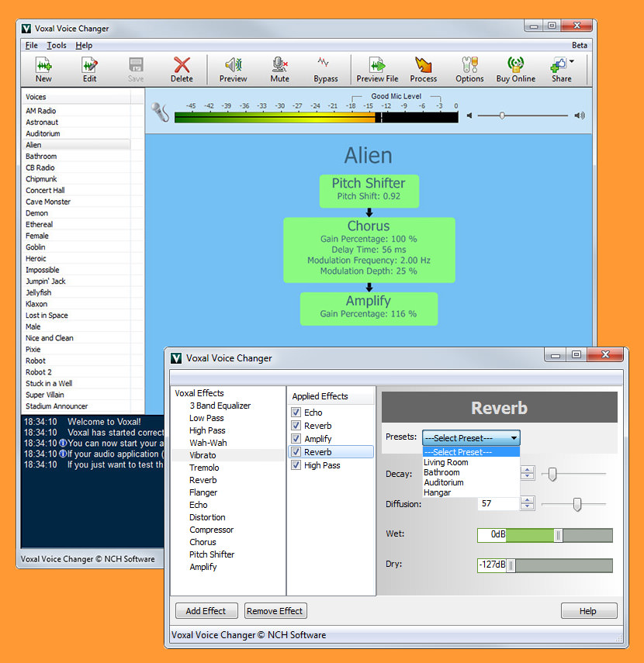The height and width of the screenshot is (663, 644).
Task: Click the Voxal logo in the main title bar
Action: coord(26,29)
